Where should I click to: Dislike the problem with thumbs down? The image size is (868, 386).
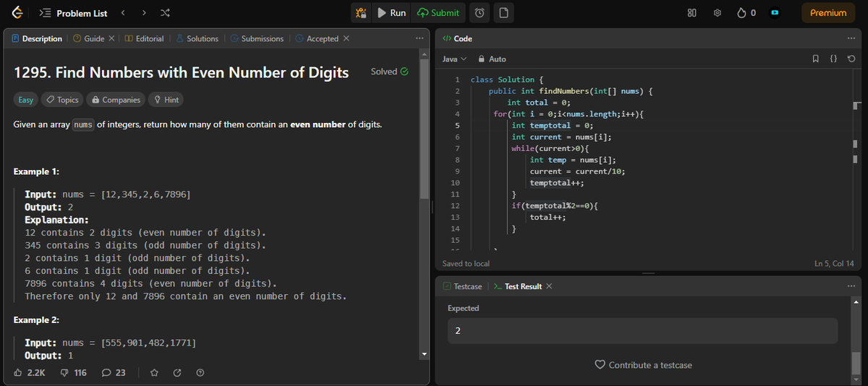(x=72, y=372)
